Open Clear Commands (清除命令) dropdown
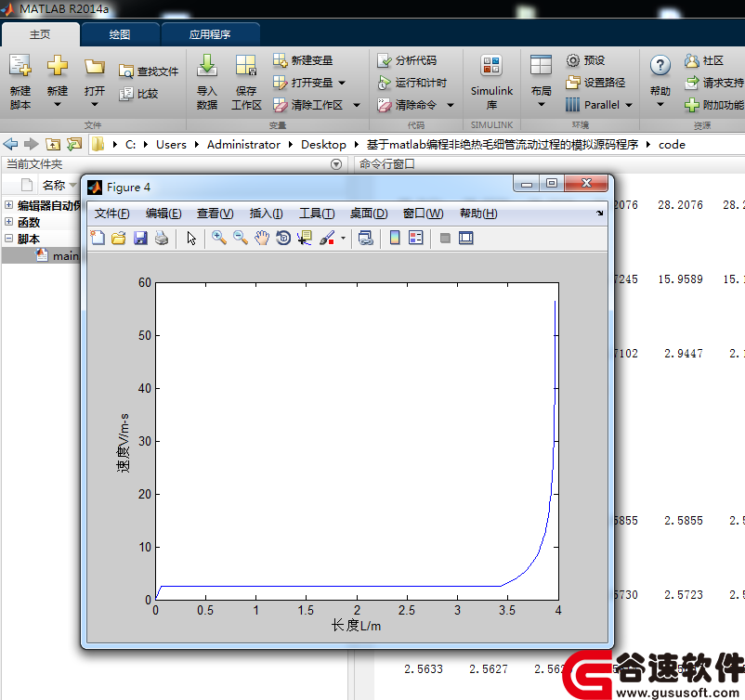The image size is (745, 700). click(x=451, y=105)
